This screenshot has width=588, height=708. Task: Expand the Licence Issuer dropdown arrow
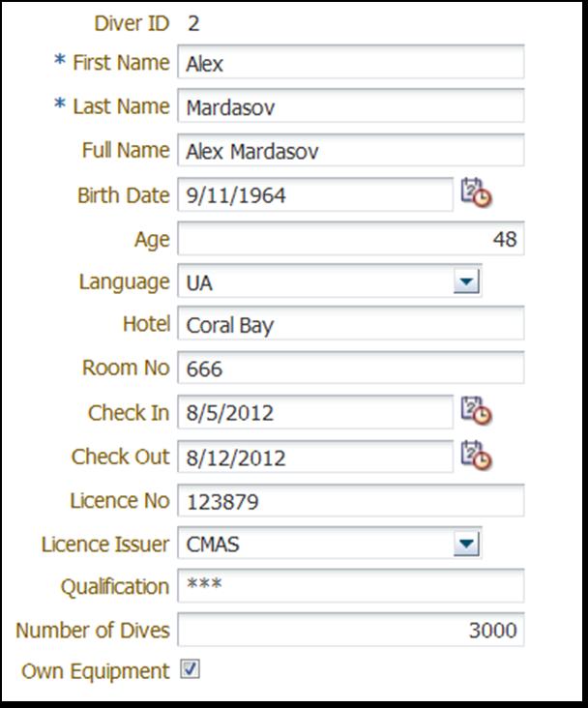tap(466, 543)
